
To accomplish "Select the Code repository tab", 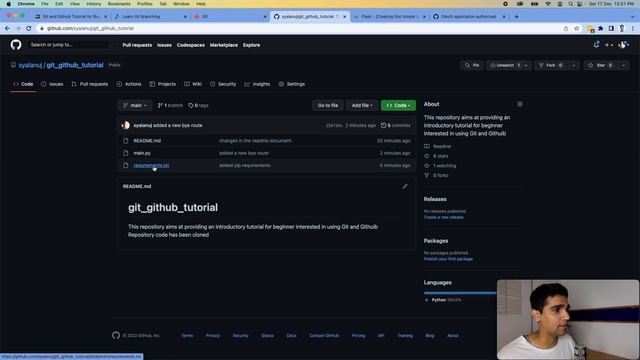I will point(23,84).
